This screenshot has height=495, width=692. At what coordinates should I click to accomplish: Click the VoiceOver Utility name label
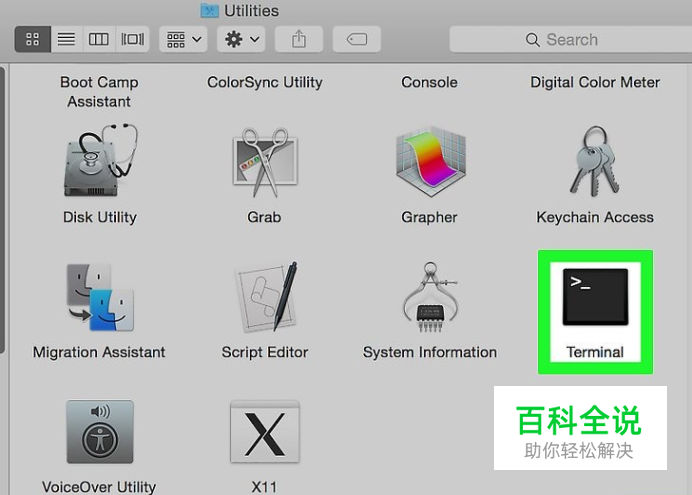pos(99,487)
